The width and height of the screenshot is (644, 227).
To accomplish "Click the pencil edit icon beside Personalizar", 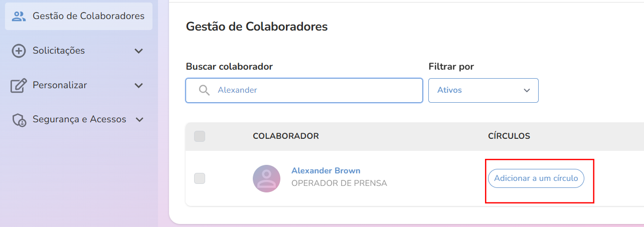I will click(19, 86).
